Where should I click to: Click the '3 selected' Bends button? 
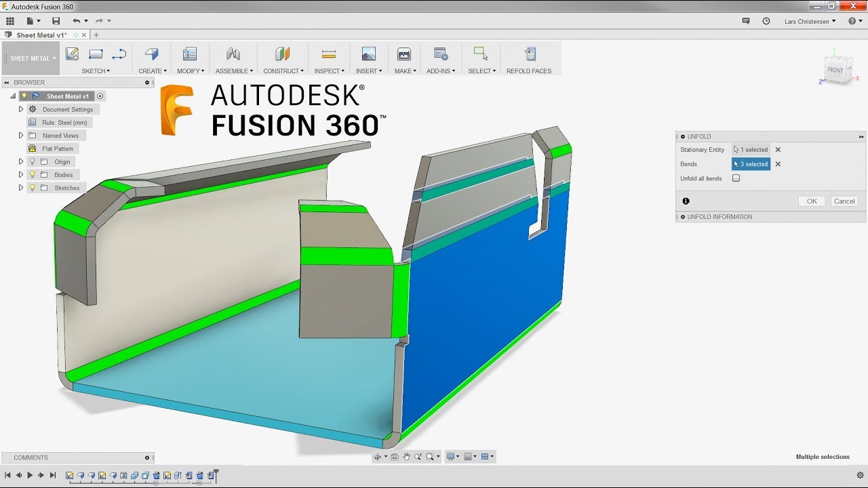[x=751, y=164]
